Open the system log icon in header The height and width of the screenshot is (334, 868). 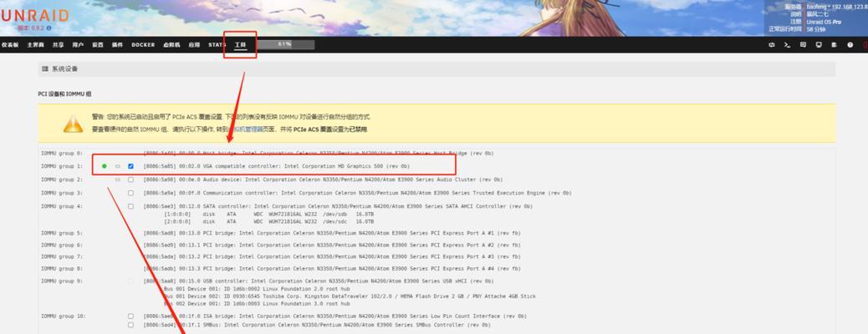(x=835, y=45)
